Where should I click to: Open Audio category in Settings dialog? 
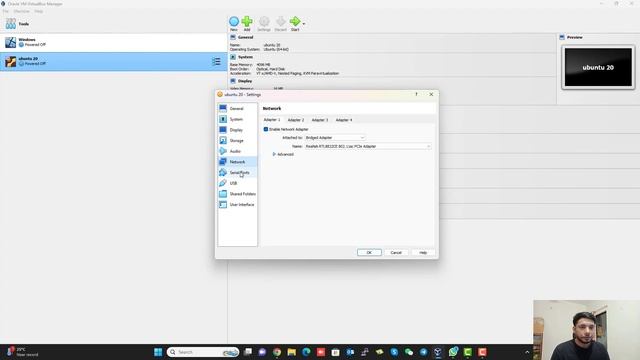tap(238, 151)
